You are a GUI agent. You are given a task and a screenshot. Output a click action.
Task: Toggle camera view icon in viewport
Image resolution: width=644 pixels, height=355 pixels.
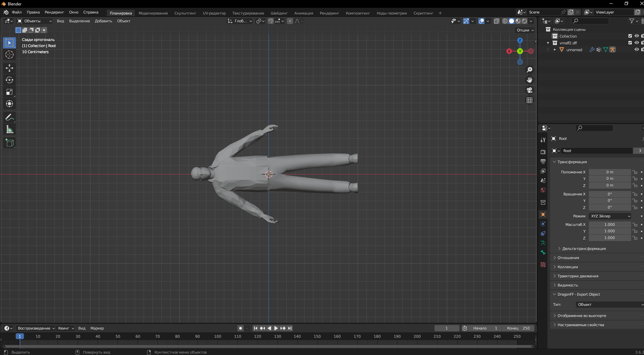click(x=529, y=90)
